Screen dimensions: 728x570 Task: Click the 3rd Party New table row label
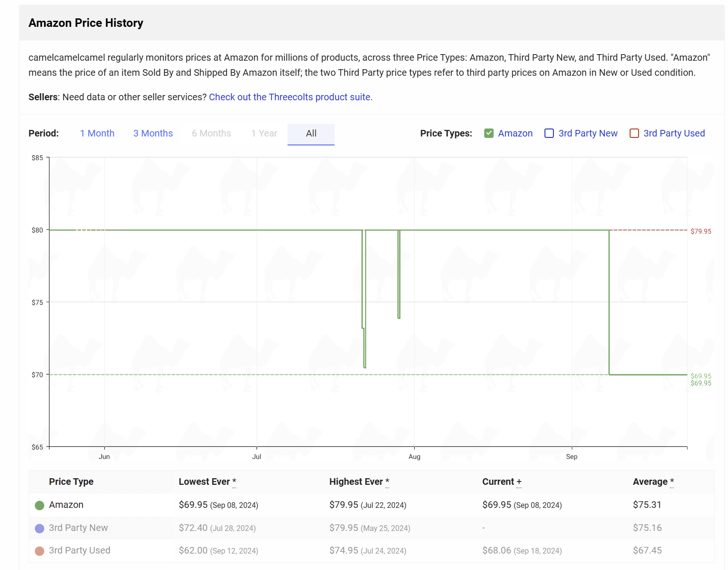coord(78,528)
